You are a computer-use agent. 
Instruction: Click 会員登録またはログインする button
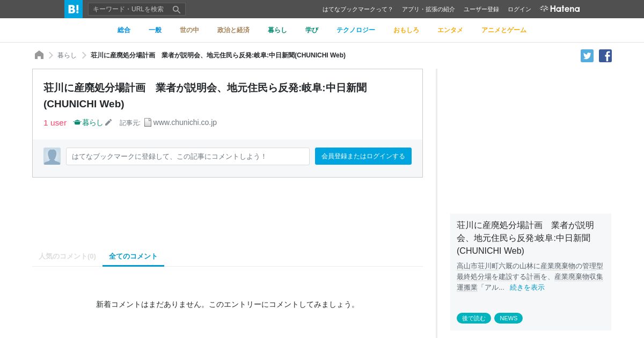363,156
